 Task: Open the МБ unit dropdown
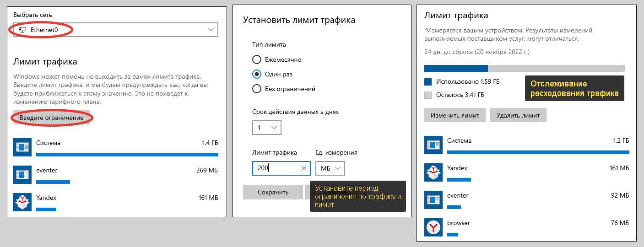click(330, 168)
